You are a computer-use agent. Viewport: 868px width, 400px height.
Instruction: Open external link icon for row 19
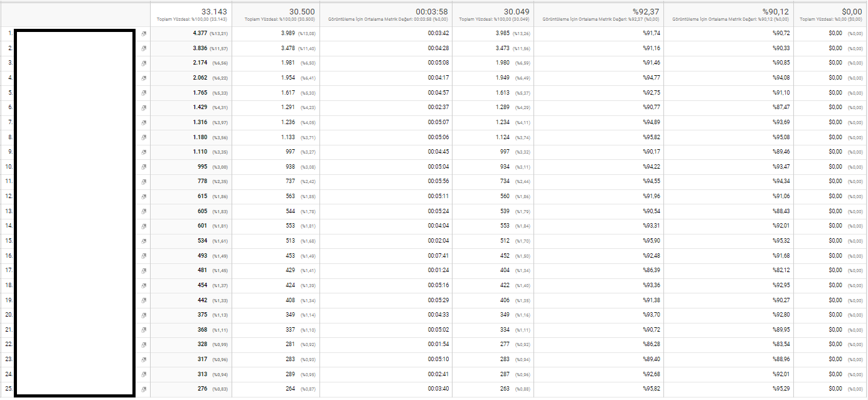coord(144,300)
